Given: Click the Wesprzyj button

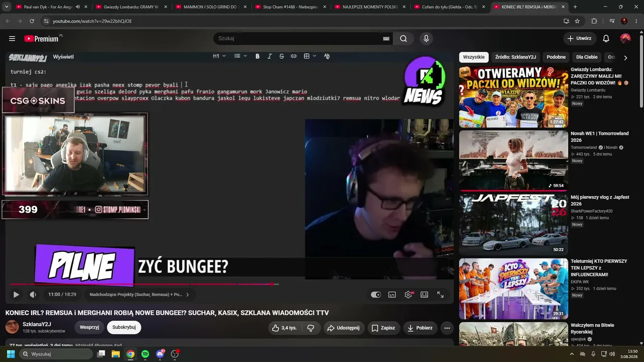Looking at the screenshot, I should [x=89, y=327].
